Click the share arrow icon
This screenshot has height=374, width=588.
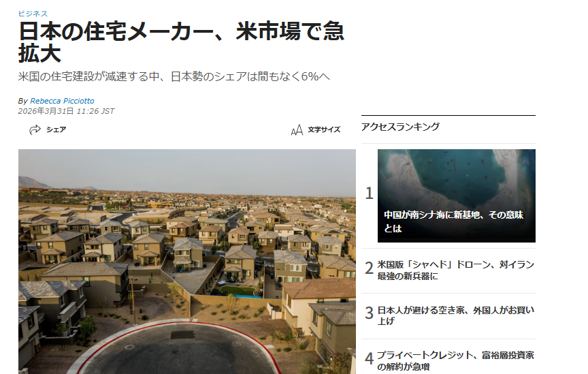(35, 129)
